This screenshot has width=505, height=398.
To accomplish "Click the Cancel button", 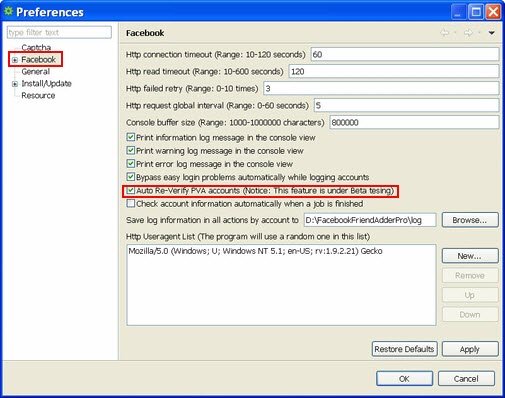I will [x=466, y=379].
